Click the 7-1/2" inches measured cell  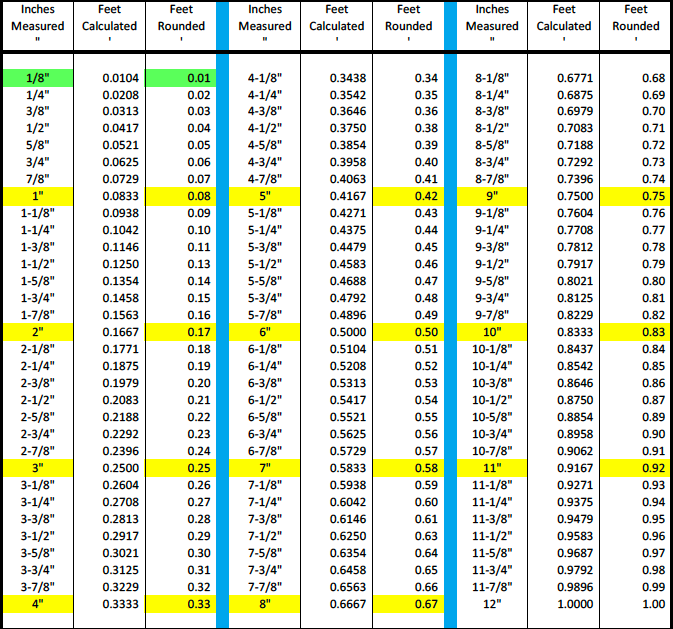pos(264,536)
